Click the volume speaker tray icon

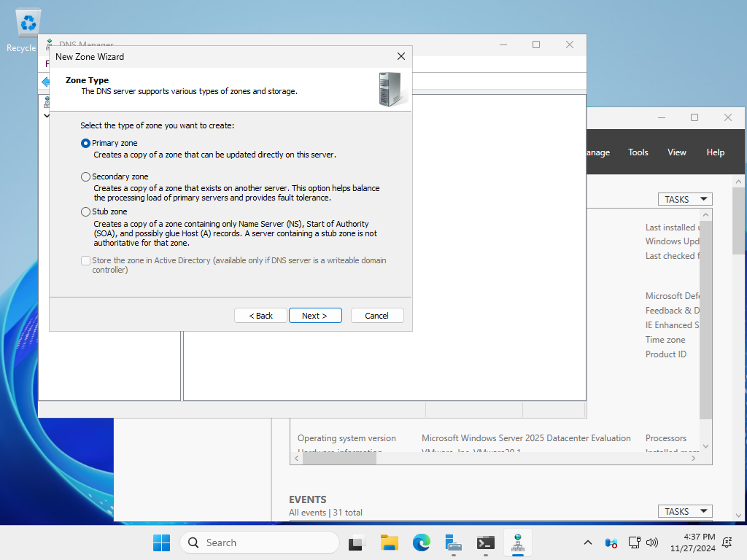651,542
